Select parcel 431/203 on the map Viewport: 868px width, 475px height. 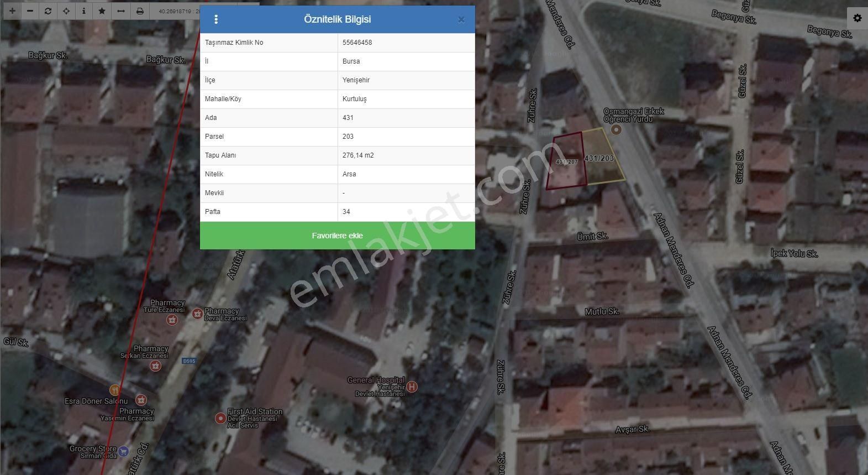pos(603,156)
